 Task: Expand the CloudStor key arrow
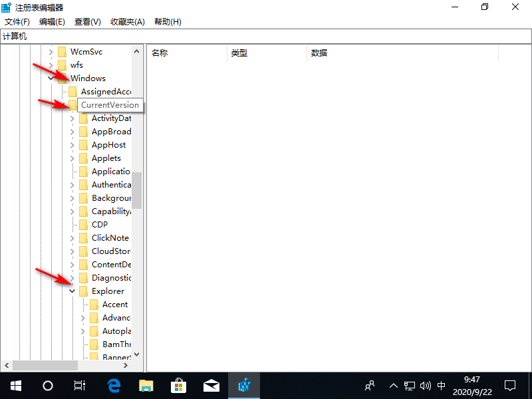(72, 251)
